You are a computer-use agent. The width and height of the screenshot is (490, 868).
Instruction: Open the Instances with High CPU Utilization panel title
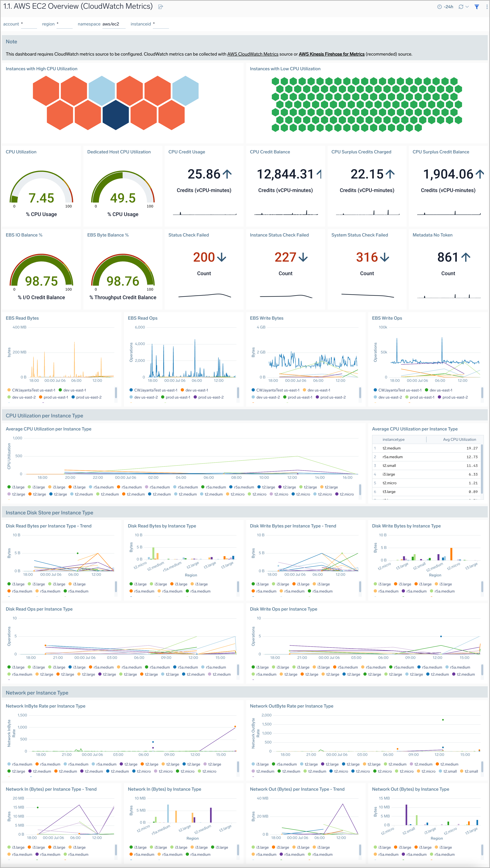tap(41, 69)
